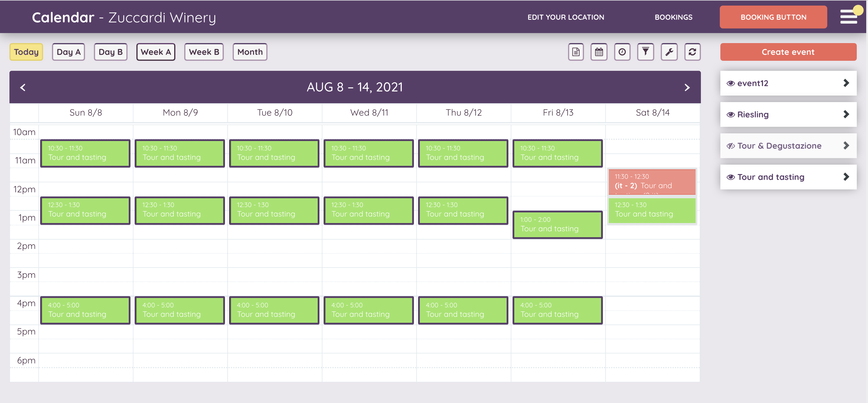Open the BOOKINGS link in header
The width and height of the screenshot is (868, 403).
pos(673,17)
